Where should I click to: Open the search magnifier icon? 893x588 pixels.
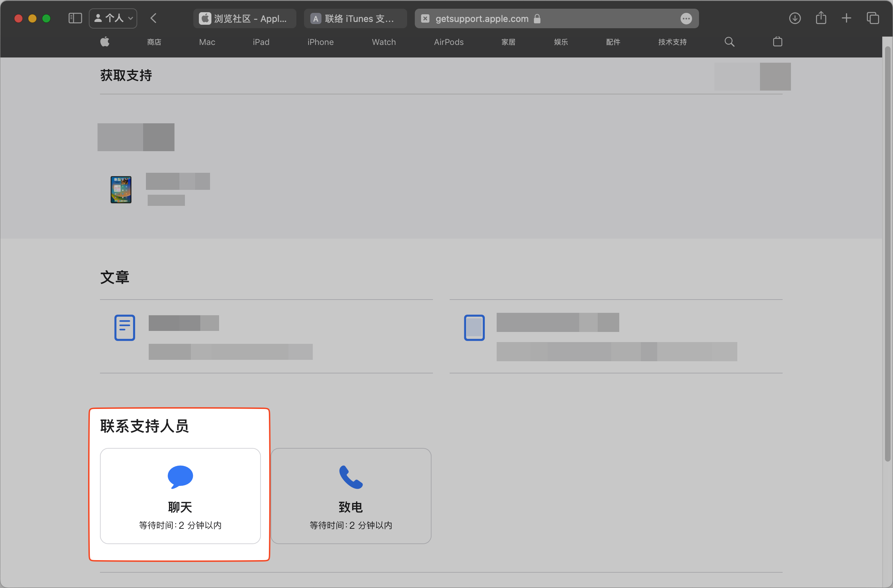tap(729, 42)
